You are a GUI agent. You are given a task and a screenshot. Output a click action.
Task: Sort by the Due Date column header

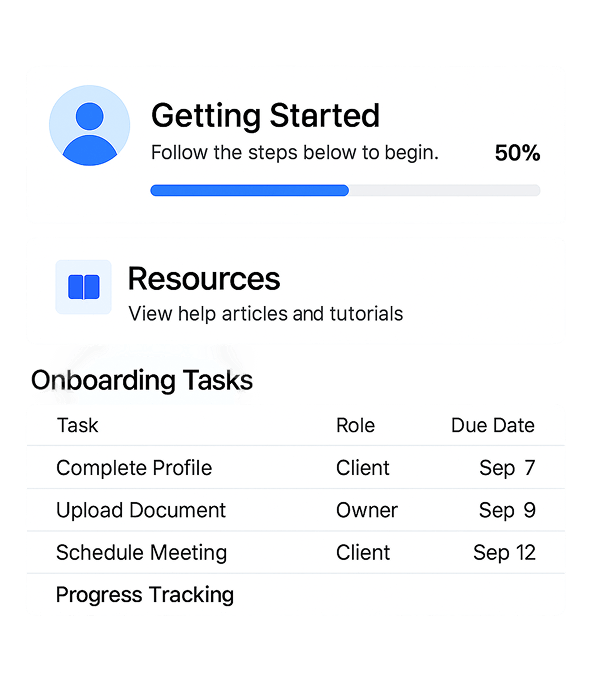pos(493,425)
